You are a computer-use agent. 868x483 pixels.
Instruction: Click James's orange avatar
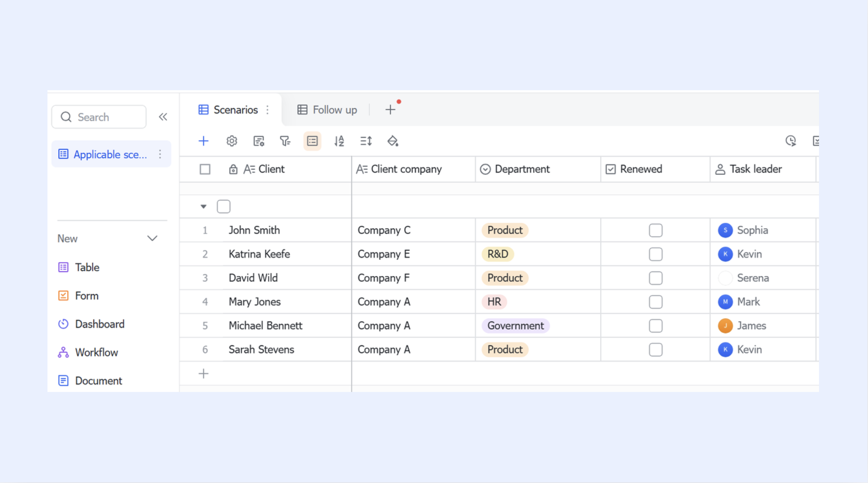click(x=725, y=326)
